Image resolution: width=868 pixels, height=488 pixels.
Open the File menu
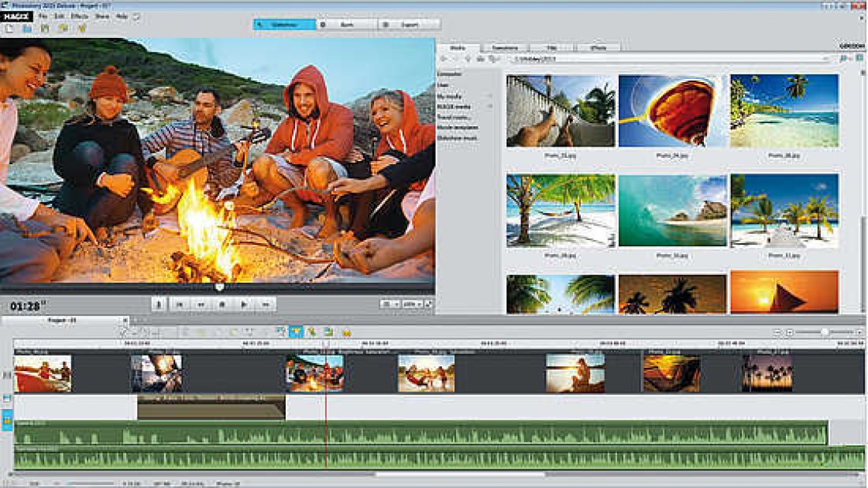click(x=43, y=16)
